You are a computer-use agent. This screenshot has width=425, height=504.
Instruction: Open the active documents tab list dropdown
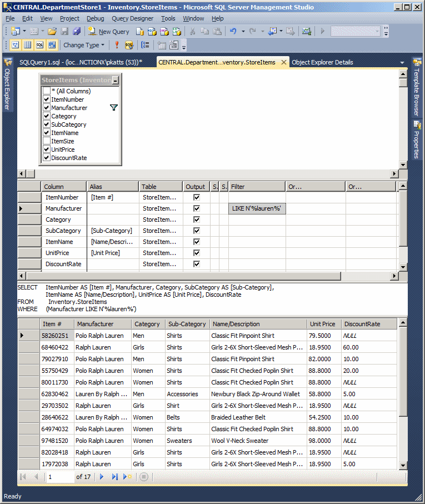[x=402, y=63]
